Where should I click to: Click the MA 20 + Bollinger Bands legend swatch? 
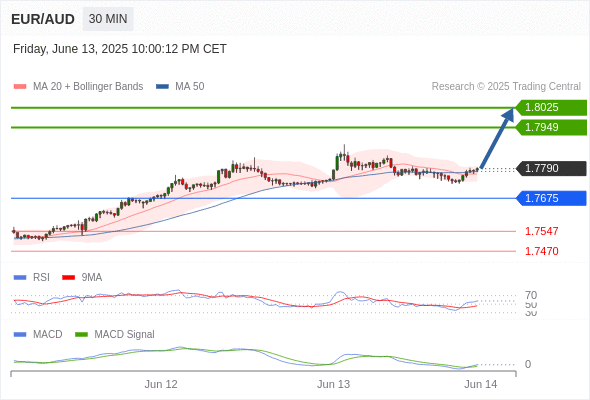pos(20,87)
